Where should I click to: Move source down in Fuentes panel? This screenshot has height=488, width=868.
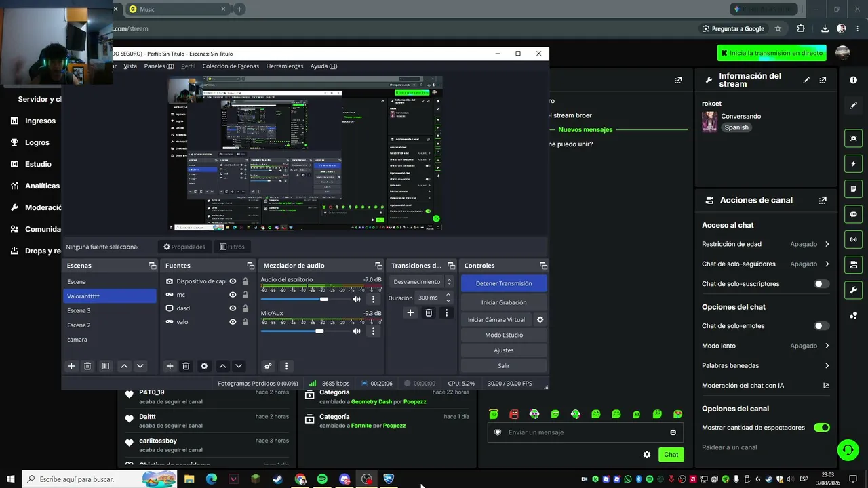pyautogui.click(x=239, y=366)
